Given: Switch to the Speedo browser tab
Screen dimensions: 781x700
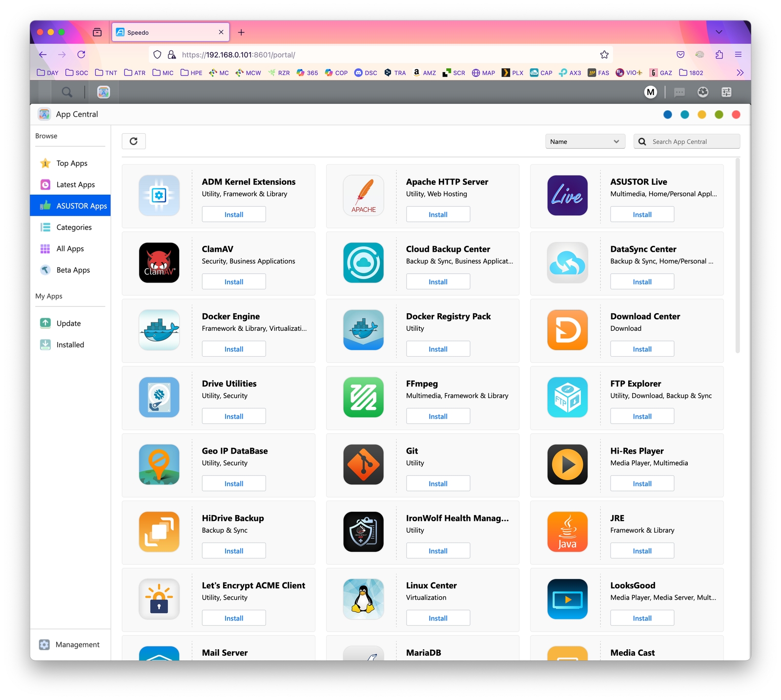Looking at the screenshot, I should pyautogui.click(x=170, y=32).
